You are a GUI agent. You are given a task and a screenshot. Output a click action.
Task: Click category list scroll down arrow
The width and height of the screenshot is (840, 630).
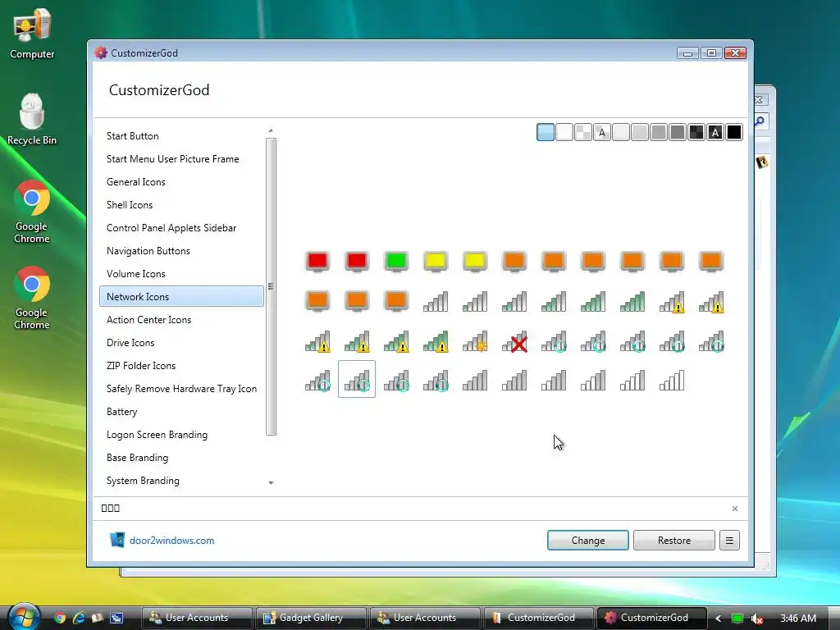[271, 482]
